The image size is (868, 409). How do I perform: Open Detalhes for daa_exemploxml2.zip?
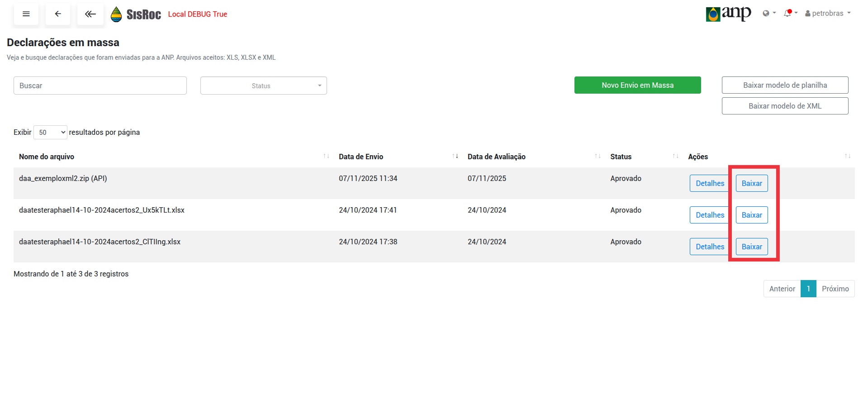pos(709,183)
